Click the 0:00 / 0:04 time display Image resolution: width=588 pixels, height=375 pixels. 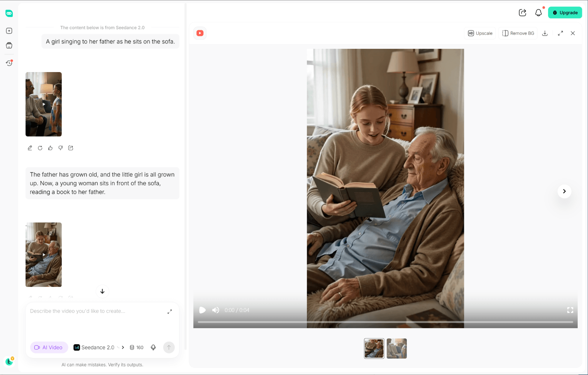tap(237, 310)
